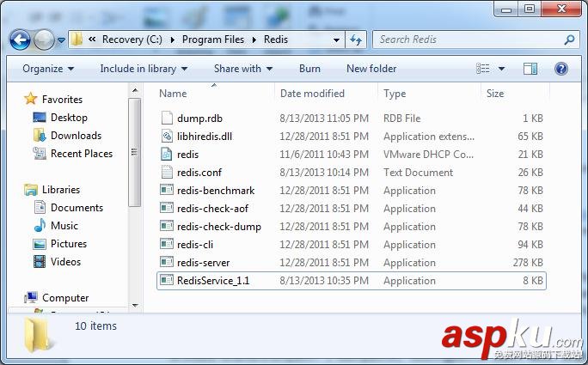Click the Refresh button beside address bar
This screenshot has width=588, height=365.
point(356,40)
